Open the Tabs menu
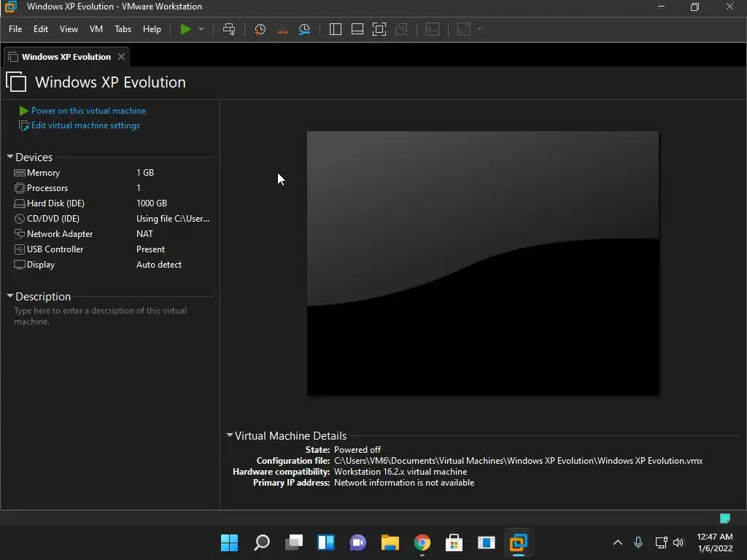Viewport: 747px width, 560px height. [x=123, y=29]
